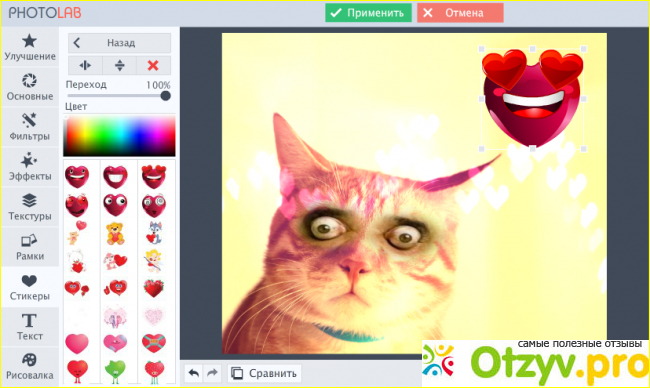The image size is (650, 388).
Task: Go back using the Назад button
Action: tap(119, 43)
